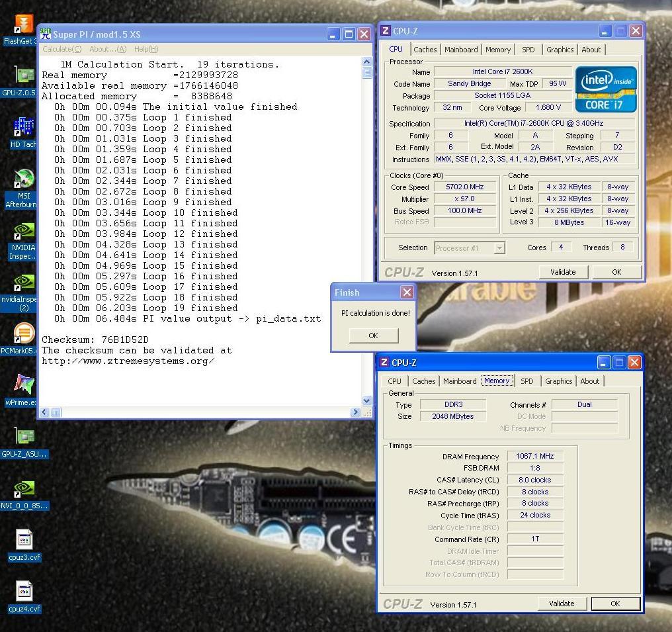Screen dimensions: 672x632
Task: Click the Super PI horizontal scrollbar left arrow
Action: coord(44,412)
